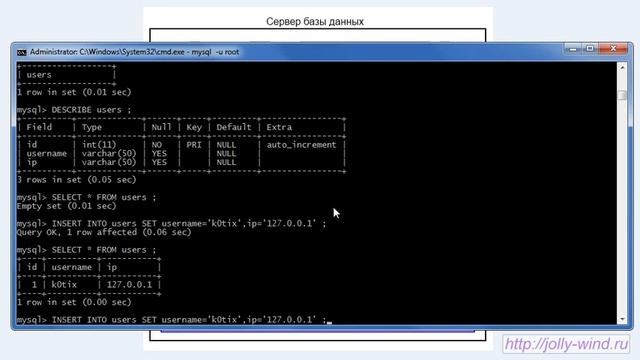Screen dimensions: 640x360
Task: Click the cmd.exe system menu icon in title bar
Action: click(x=21, y=52)
